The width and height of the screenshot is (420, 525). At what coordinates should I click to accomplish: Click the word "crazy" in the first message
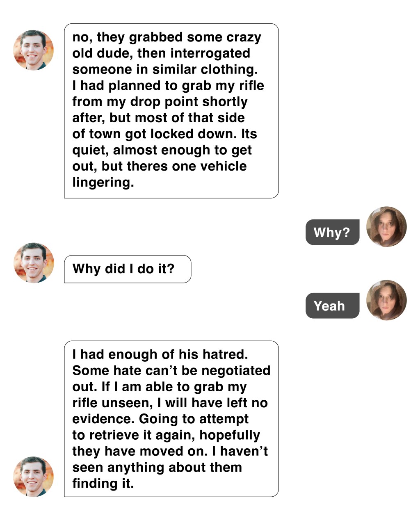tap(244, 37)
